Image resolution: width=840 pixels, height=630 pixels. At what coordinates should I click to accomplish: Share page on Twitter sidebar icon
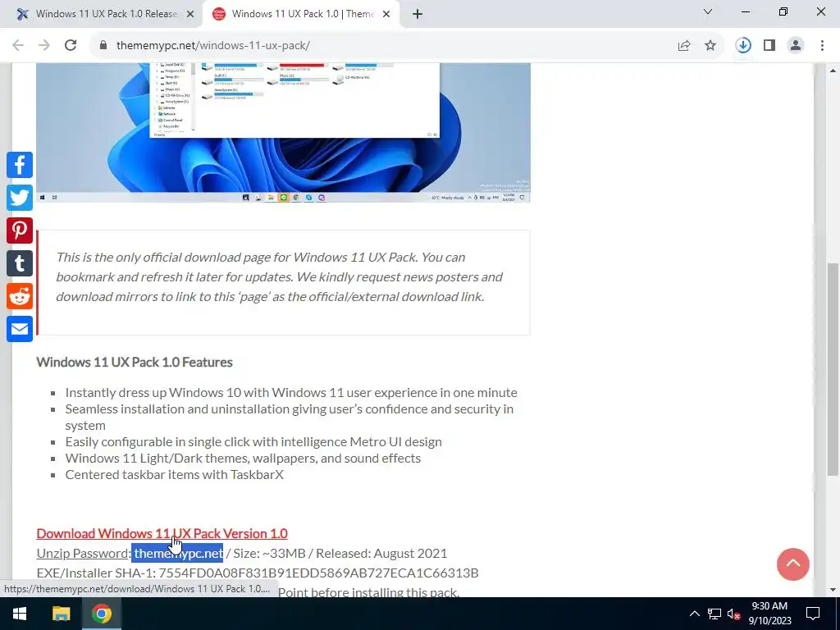(x=20, y=198)
